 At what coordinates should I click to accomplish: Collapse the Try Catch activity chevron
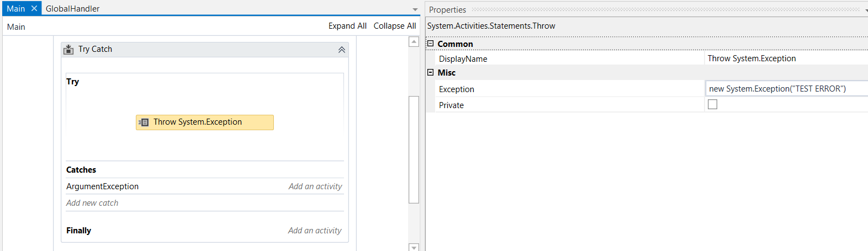coord(342,50)
